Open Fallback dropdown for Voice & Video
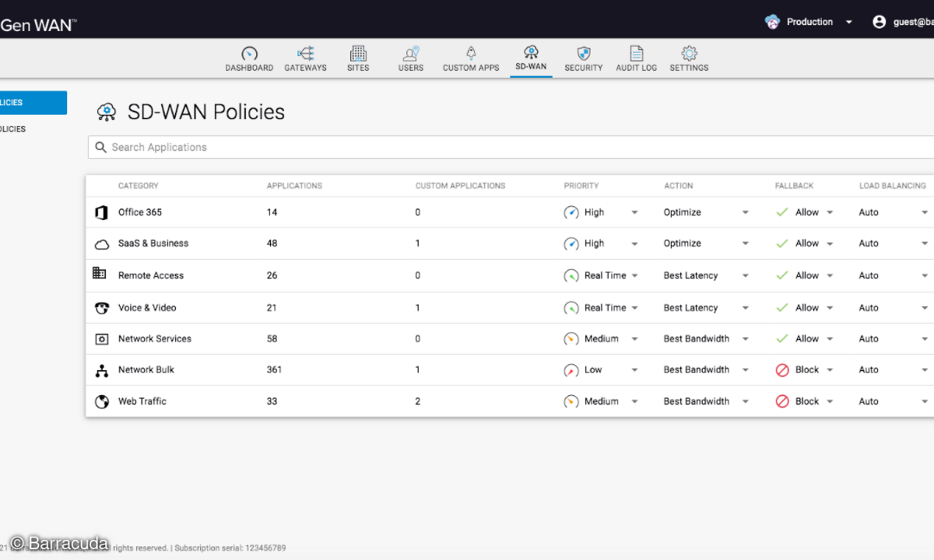Screen dimensions: 934x560 (830, 308)
